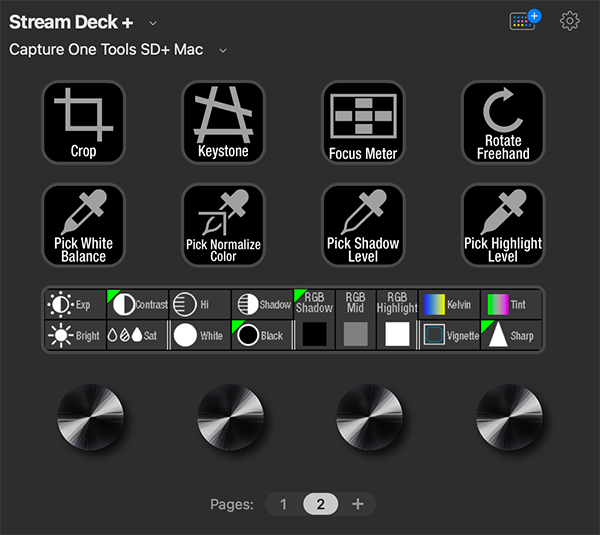This screenshot has height=535, width=600.
Task: Click the Bright brightness dial cell
Action: [x=75, y=336]
